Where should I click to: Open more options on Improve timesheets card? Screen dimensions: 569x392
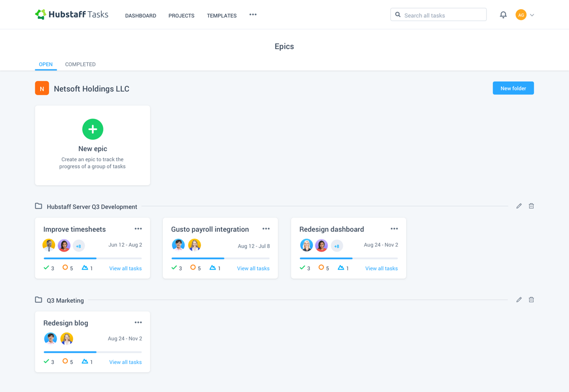pyautogui.click(x=138, y=229)
